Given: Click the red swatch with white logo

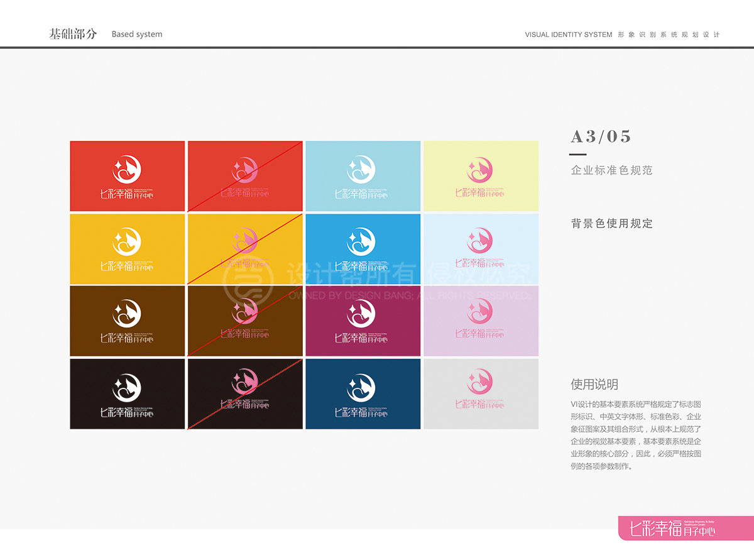Looking at the screenshot, I should [x=128, y=176].
